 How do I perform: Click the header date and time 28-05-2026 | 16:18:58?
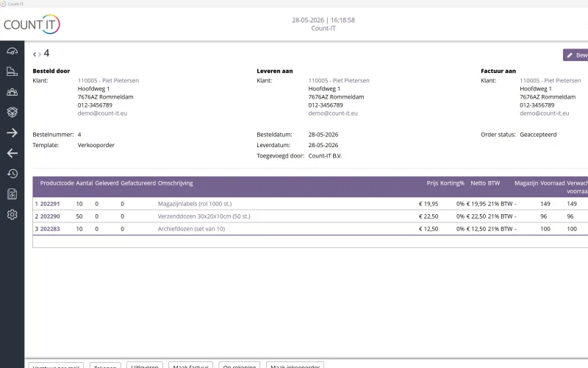tap(323, 20)
